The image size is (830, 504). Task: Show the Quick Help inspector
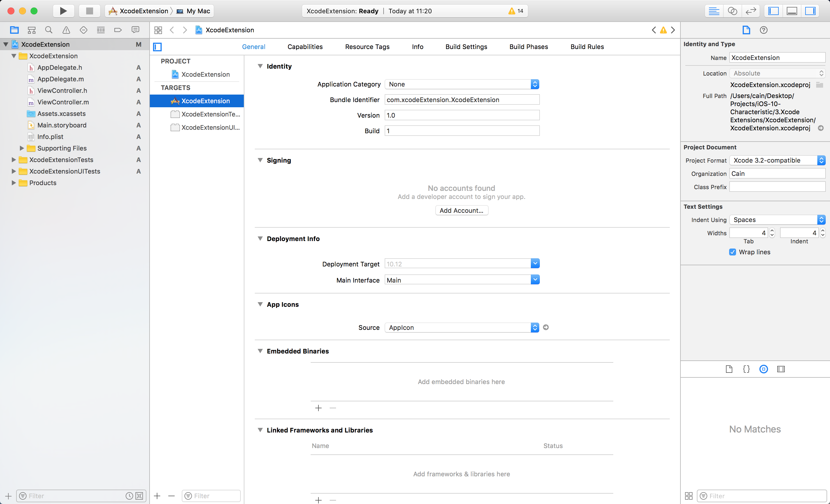(763, 30)
